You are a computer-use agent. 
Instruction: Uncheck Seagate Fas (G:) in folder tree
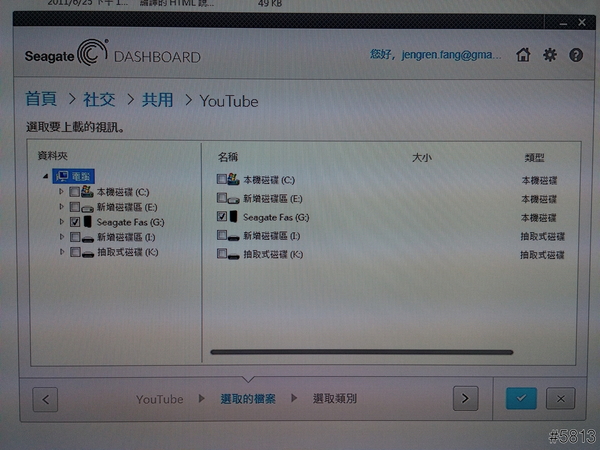tap(75, 222)
